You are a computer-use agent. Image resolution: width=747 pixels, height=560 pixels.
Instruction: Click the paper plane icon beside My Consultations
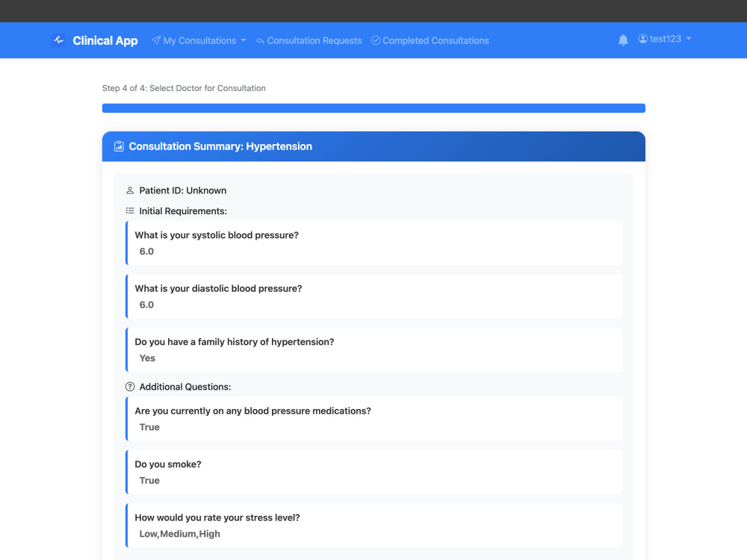pyautogui.click(x=156, y=40)
